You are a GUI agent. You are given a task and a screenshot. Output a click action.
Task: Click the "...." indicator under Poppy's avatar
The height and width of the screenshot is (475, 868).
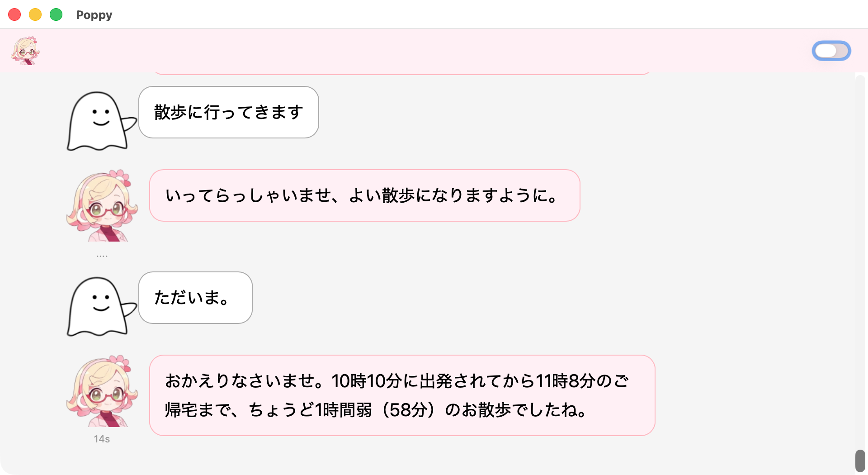click(x=102, y=256)
